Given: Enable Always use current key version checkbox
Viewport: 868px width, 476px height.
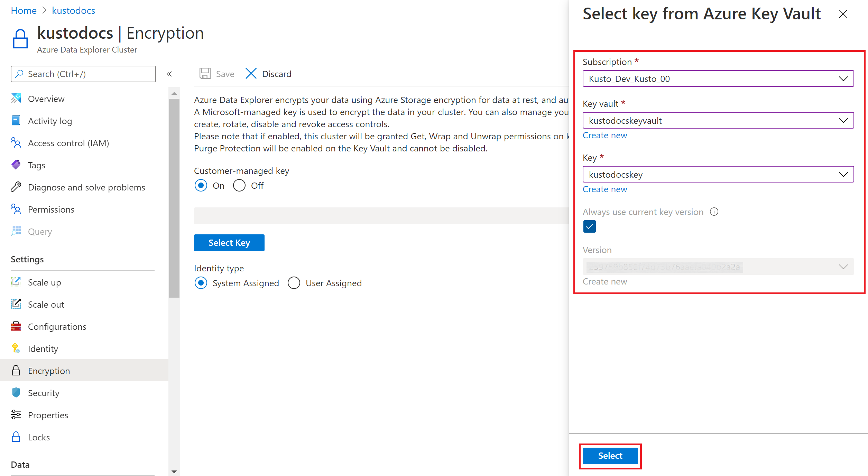Looking at the screenshot, I should (x=589, y=226).
